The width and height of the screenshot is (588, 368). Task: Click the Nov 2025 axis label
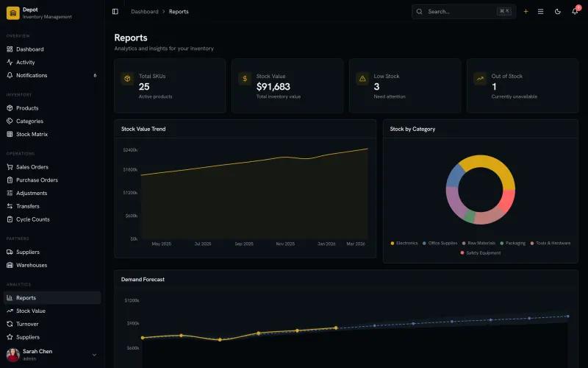285,244
